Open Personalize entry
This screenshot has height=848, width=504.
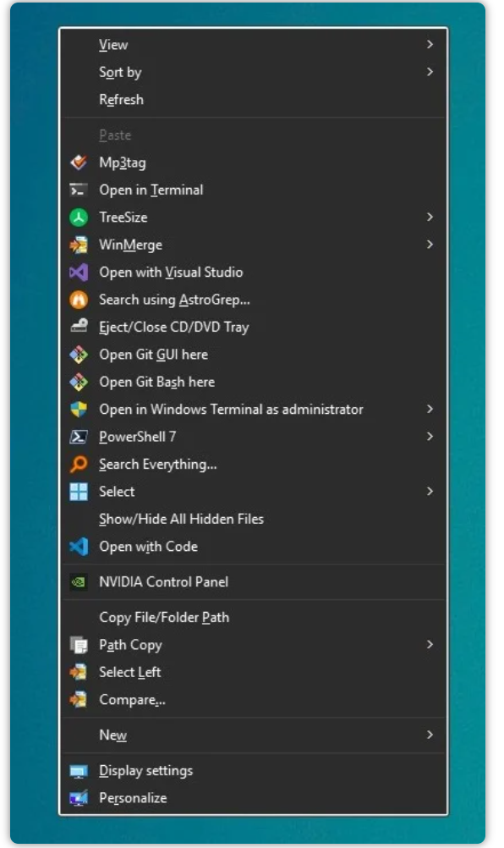coord(133,798)
